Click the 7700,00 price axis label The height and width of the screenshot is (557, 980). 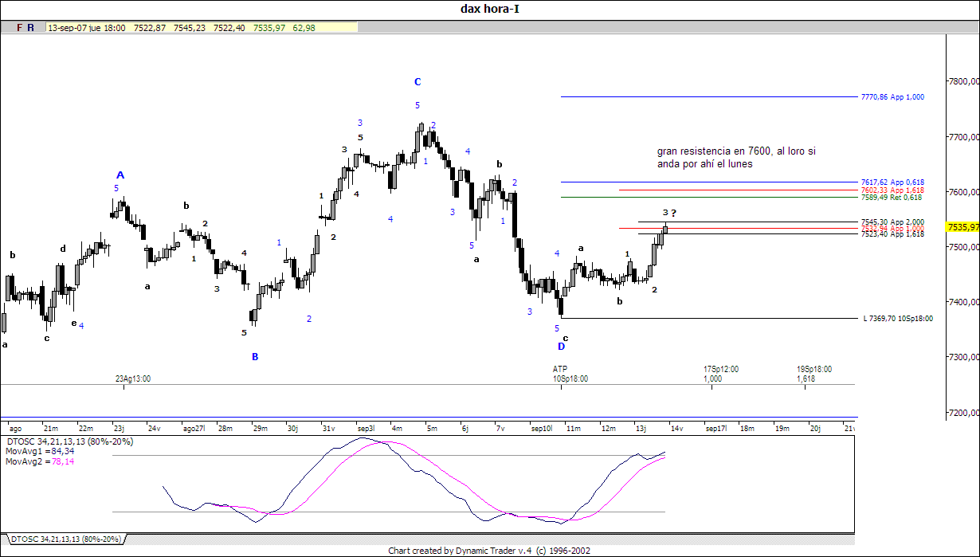point(963,137)
